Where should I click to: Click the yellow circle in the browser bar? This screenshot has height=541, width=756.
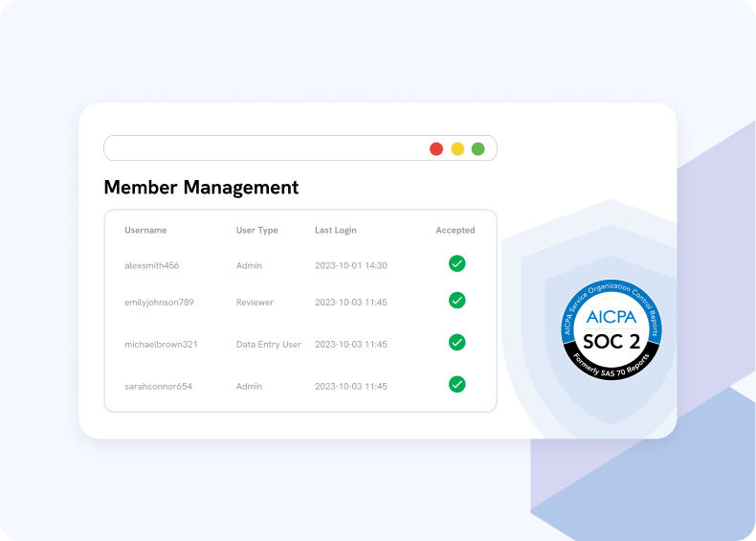pyautogui.click(x=457, y=148)
